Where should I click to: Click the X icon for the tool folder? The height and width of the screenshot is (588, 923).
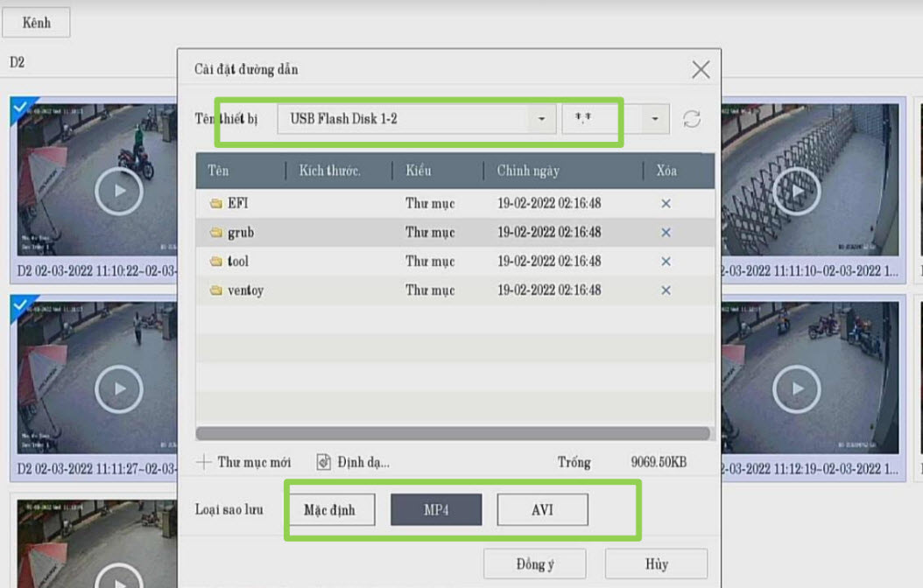pos(666,262)
